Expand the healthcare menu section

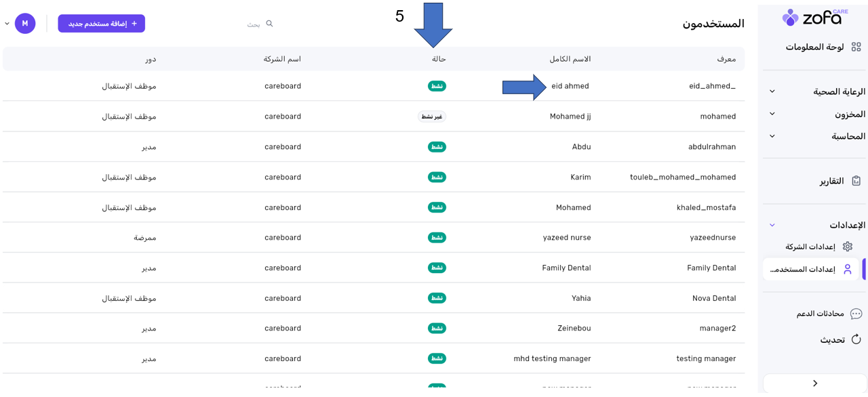[772, 91]
